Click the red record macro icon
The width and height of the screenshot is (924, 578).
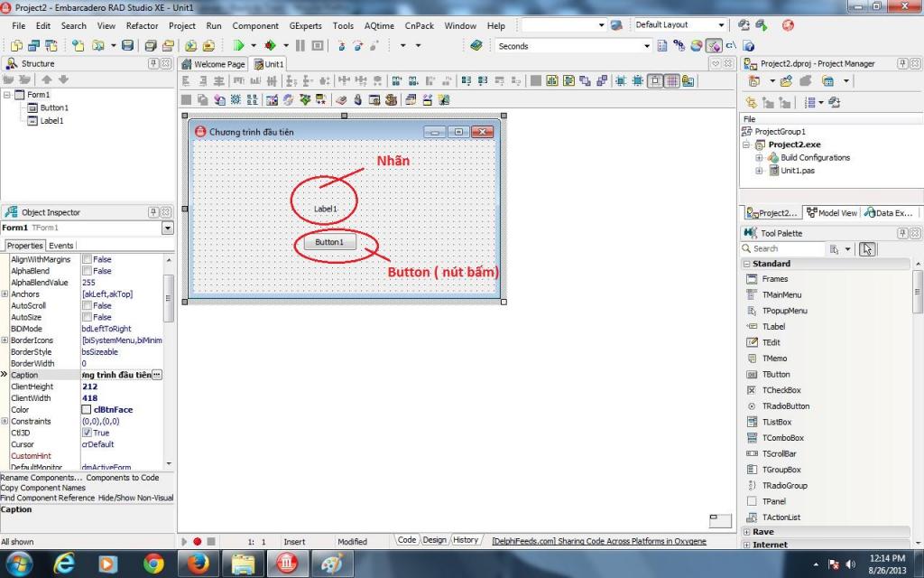coord(198,542)
